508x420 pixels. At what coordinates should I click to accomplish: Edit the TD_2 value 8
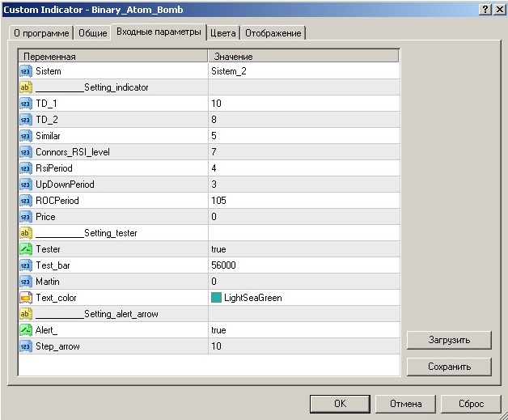(x=304, y=120)
